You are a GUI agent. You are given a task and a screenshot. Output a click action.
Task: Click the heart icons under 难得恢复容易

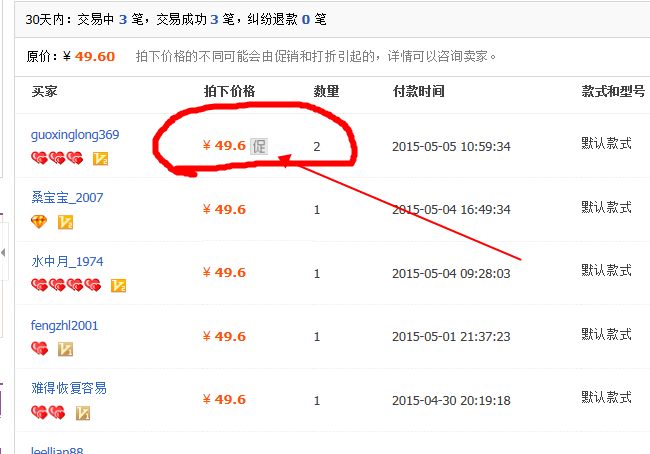coord(48,412)
